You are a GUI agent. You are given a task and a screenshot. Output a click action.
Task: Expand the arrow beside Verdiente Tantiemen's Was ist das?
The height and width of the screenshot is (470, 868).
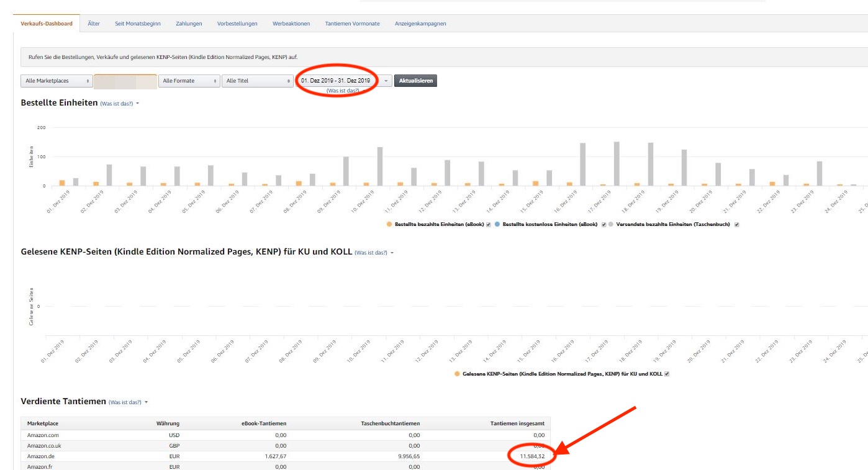[x=147, y=402]
